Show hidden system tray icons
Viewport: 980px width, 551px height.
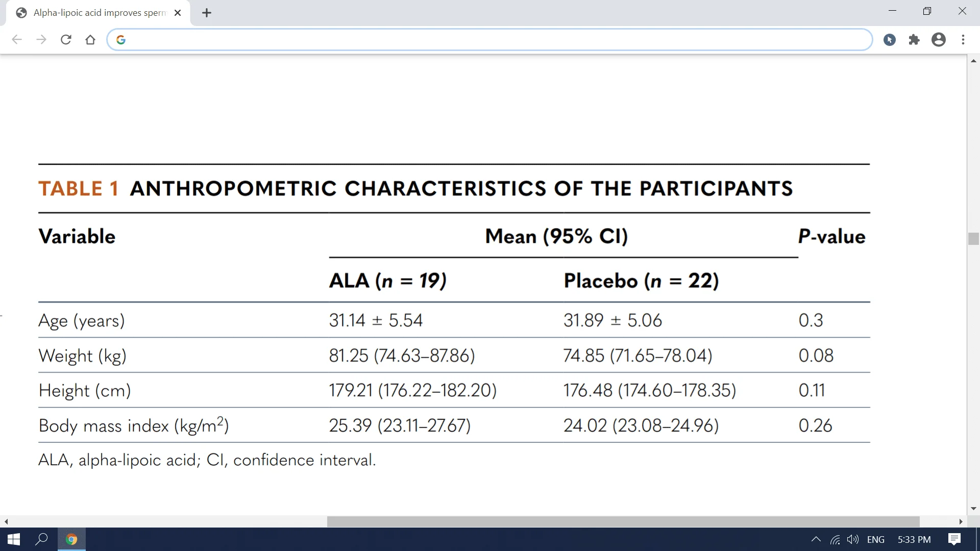(x=816, y=539)
